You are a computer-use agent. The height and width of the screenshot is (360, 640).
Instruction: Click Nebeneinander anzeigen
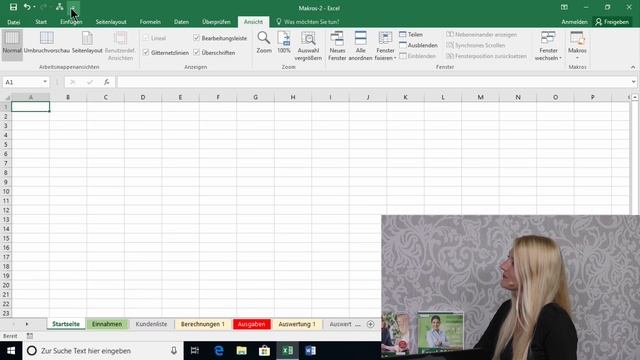(482, 35)
